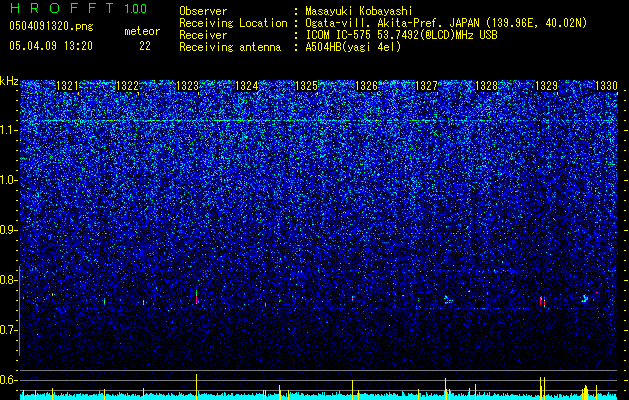
Task: Click the 1330 time marker
Action: tap(606, 86)
